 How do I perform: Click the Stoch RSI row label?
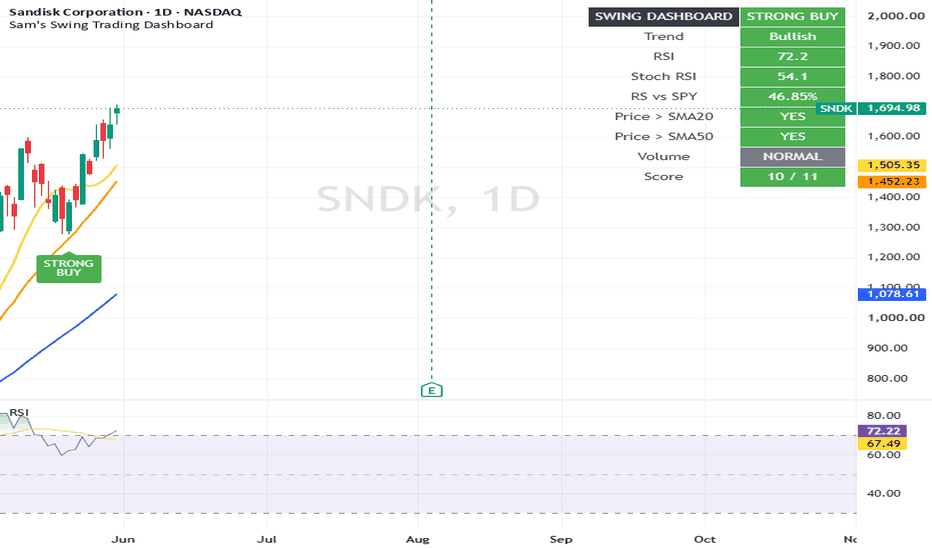point(663,77)
